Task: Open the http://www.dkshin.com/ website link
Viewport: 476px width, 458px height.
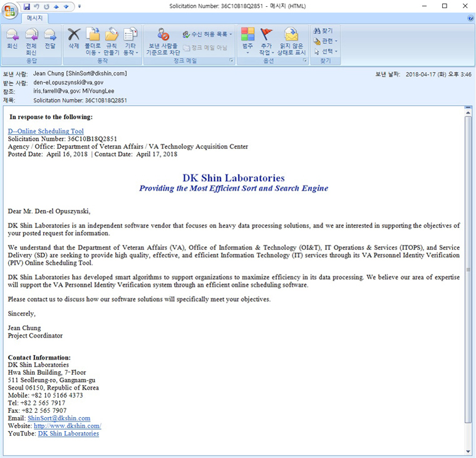Action: (67, 426)
